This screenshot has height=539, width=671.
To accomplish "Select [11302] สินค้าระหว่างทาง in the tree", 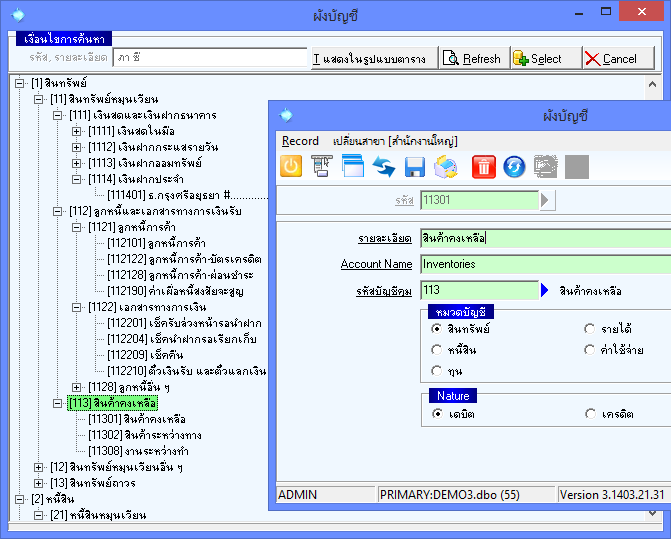I will coord(144,435).
